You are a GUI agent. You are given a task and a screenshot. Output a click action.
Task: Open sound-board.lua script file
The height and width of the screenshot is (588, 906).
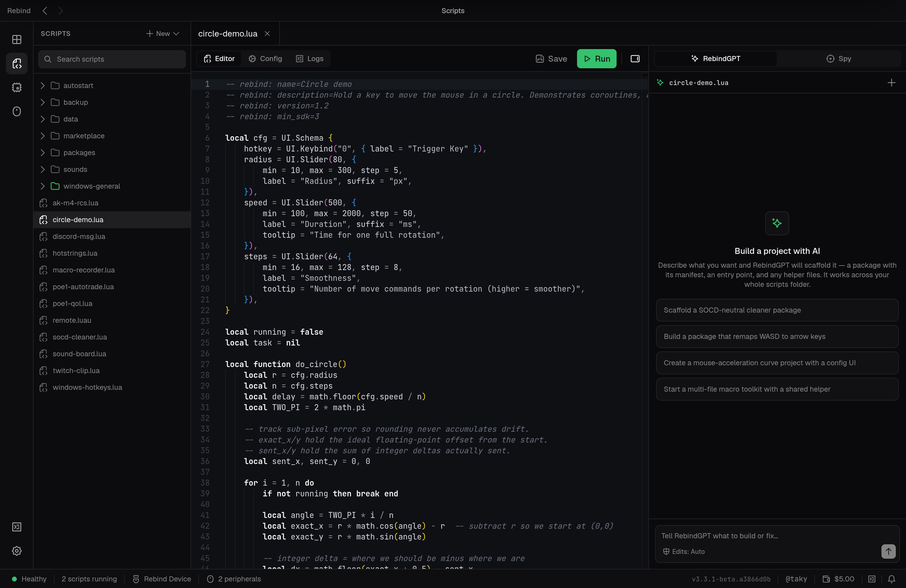pyautogui.click(x=112, y=354)
